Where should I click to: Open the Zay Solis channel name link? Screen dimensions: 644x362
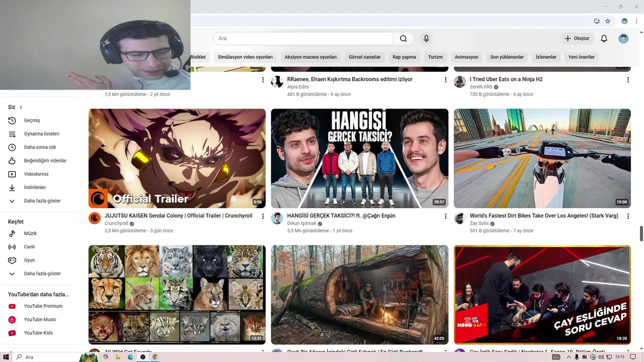479,224
